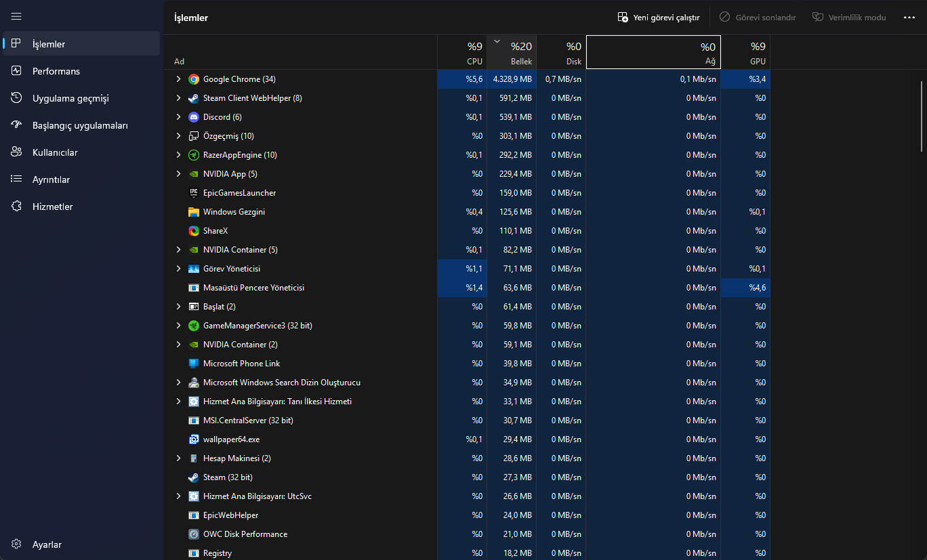927x560 pixels.
Task: Click the wallpaper64.exe icon
Action: 194,439
